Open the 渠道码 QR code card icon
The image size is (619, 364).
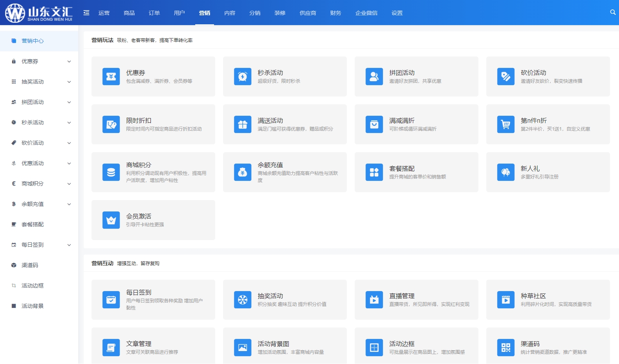coord(506,348)
